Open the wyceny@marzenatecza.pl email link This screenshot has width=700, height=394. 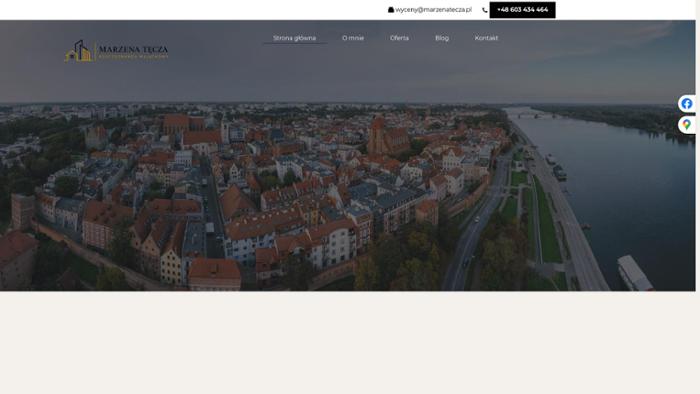pyautogui.click(x=433, y=10)
